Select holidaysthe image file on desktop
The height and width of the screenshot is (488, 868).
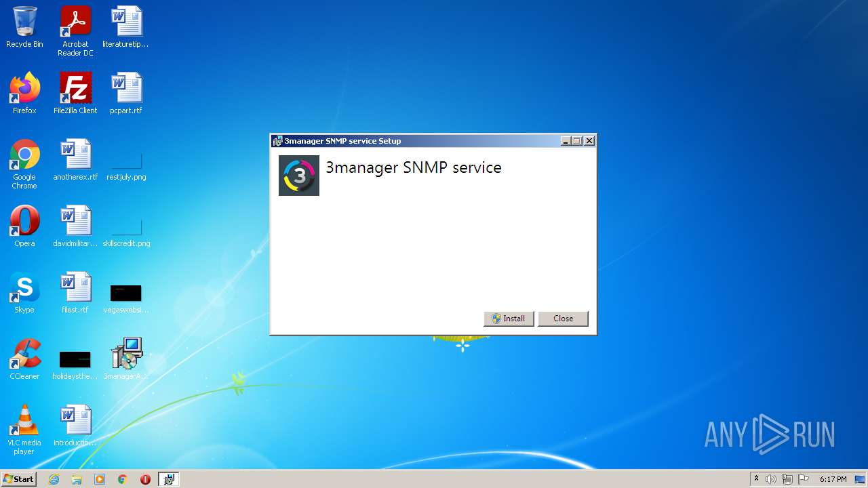(75, 365)
